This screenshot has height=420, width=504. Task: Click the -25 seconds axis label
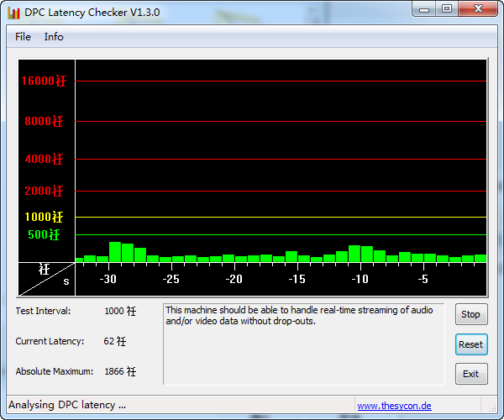[x=171, y=279]
